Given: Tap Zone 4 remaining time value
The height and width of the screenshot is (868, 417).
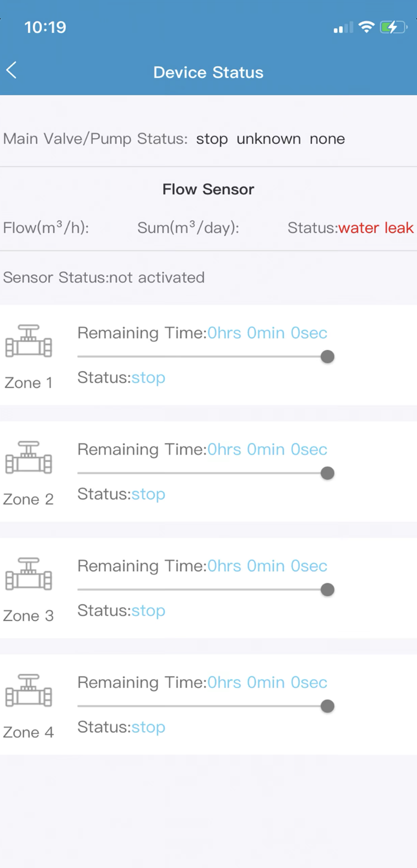Looking at the screenshot, I should click(x=267, y=683).
